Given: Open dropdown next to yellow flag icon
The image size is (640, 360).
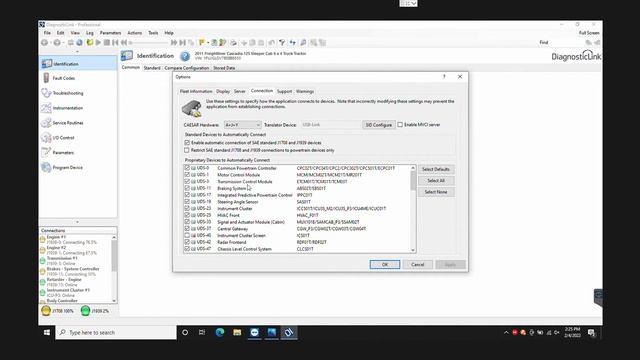Looking at the screenshot, I should point(208,42).
